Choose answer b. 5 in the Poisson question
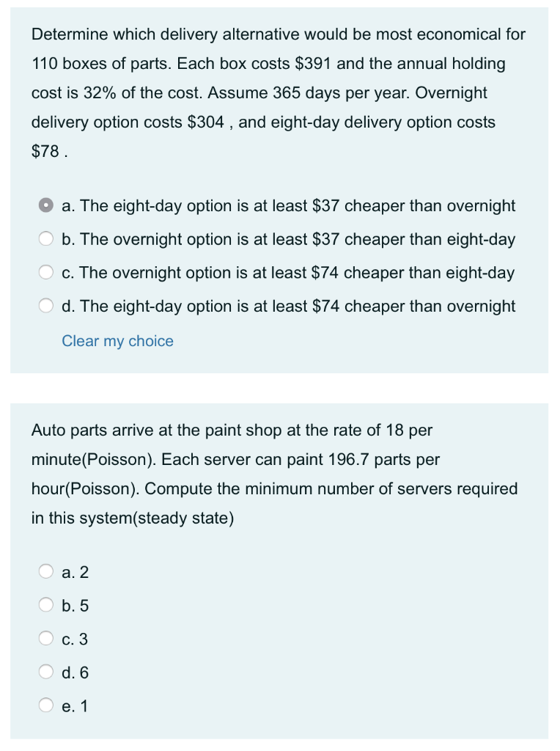Viewport: 560px width, 751px height. pos(46,604)
